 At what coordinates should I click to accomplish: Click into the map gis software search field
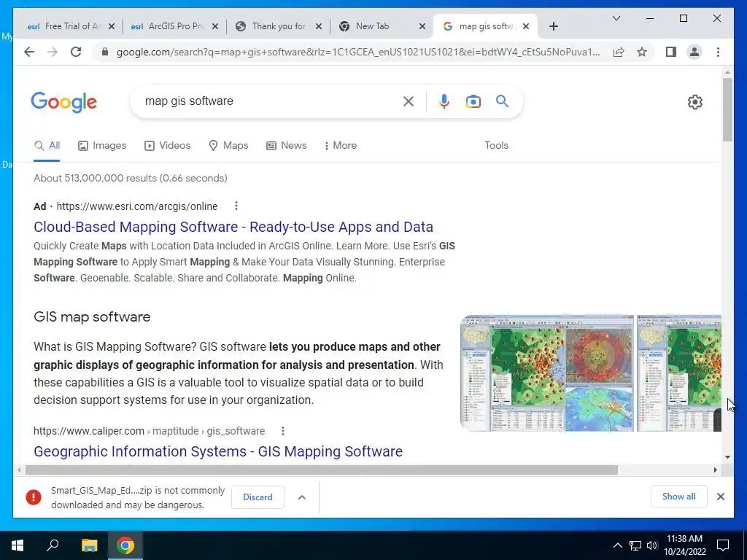(269, 101)
